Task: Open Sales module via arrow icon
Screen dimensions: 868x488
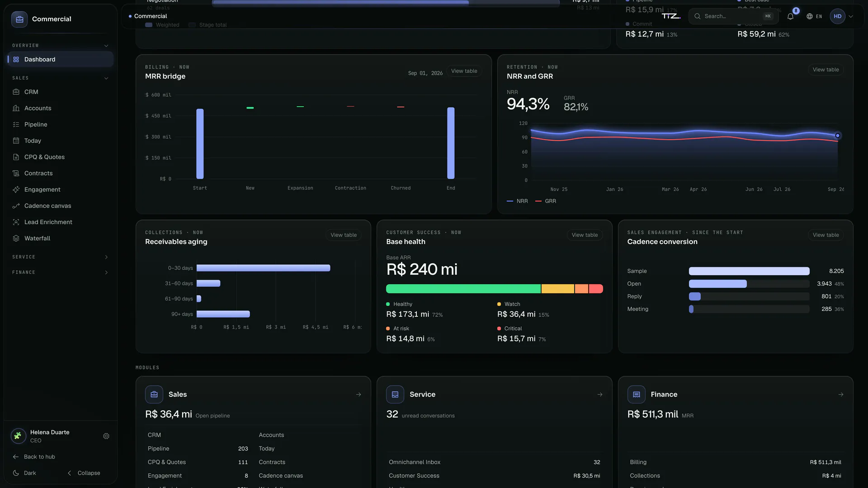Action: (x=359, y=394)
